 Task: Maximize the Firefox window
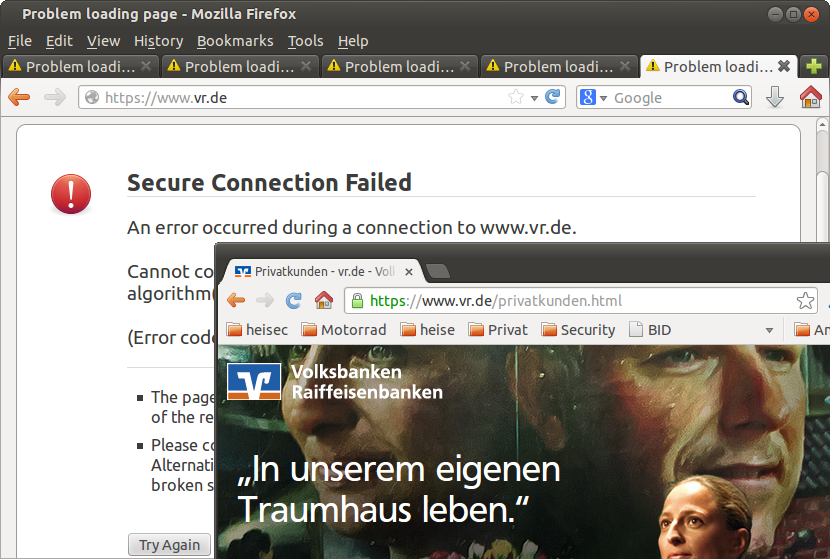pos(793,14)
